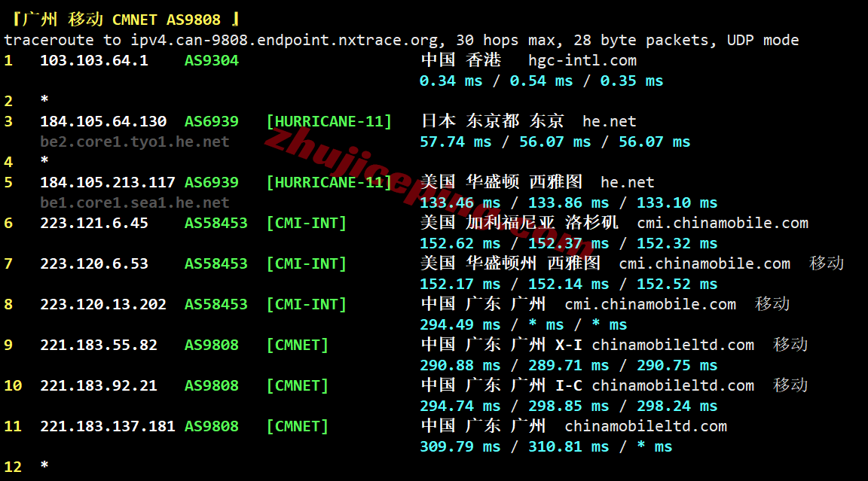Select latency value 152.52 ms

pos(677,284)
